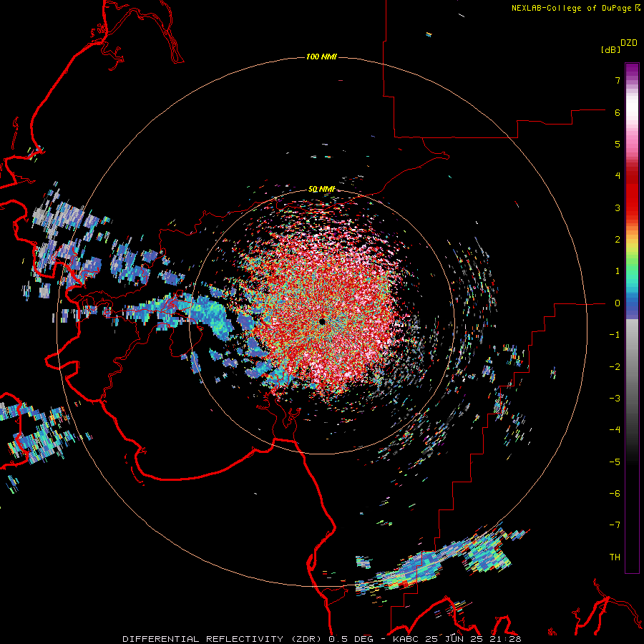The image size is (644, 644).
Task: Select the -2 value on the scale
Action: click(615, 367)
